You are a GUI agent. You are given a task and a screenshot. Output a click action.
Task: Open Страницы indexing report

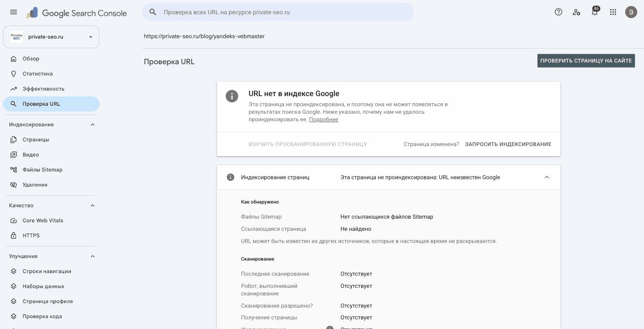pyautogui.click(x=51, y=140)
